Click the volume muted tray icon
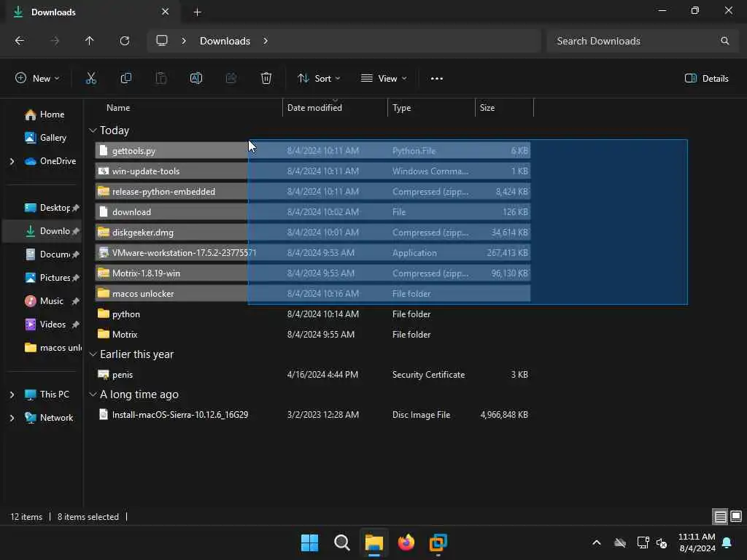 662,542
